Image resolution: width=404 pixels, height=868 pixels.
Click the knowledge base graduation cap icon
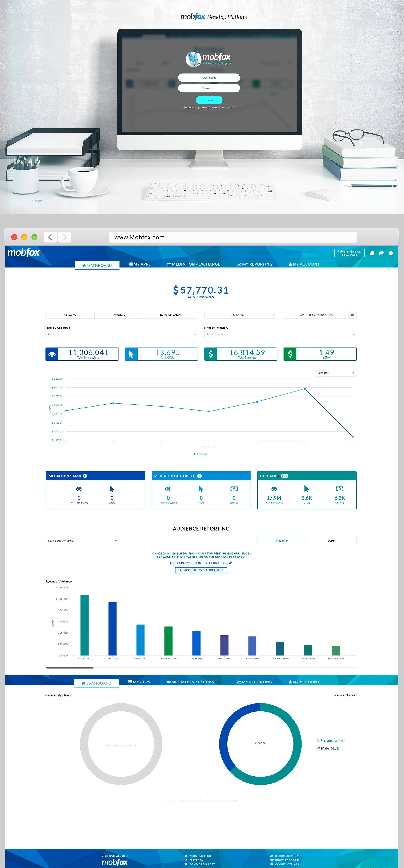381,253
